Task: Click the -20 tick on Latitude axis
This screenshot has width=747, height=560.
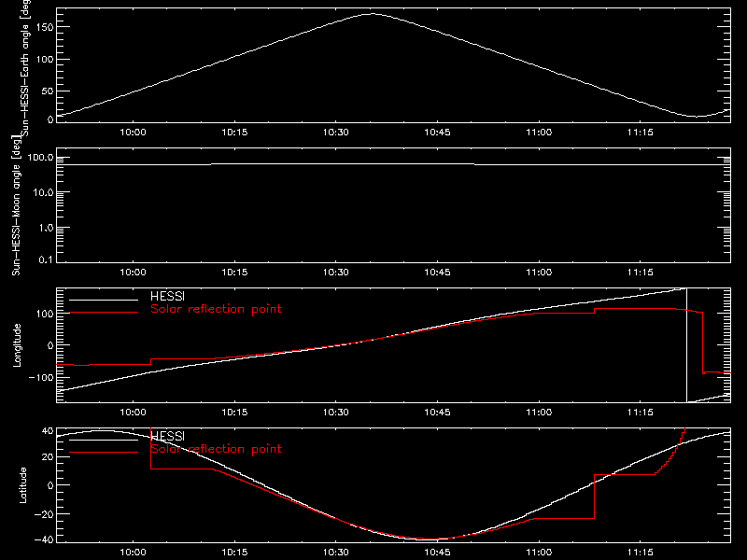Action: click(44, 514)
